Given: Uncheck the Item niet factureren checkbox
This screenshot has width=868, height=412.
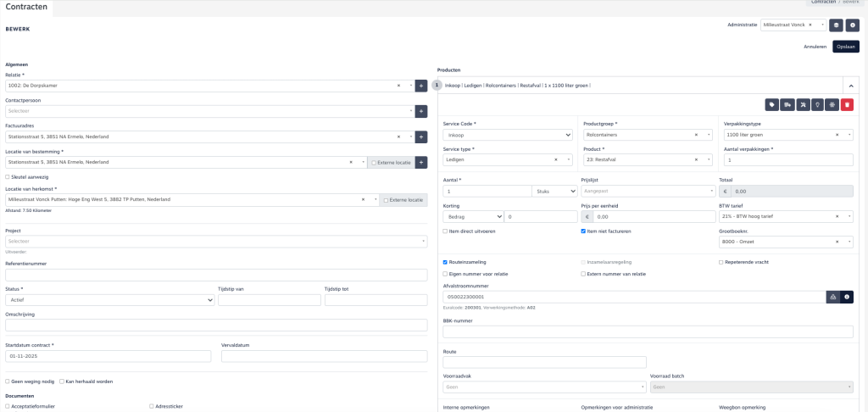Looking at the screenshot, I should [x=583, y=231].
